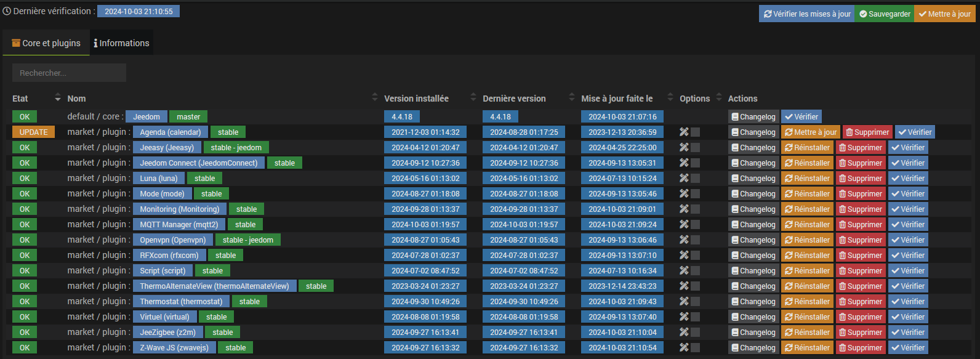This screenshot has width=980, height=359.
Task: Delete the Agenda (calendar) plugin with Supprimer
Action: coord(867,132)
